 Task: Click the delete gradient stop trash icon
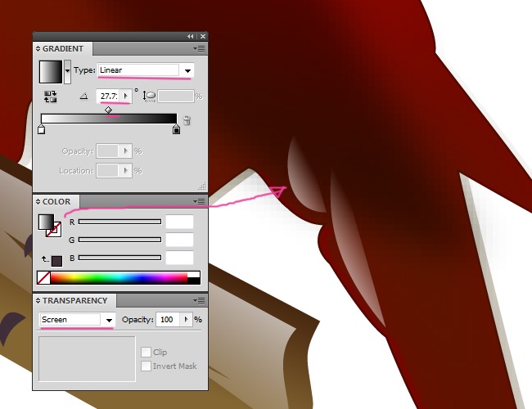[187, 121]
